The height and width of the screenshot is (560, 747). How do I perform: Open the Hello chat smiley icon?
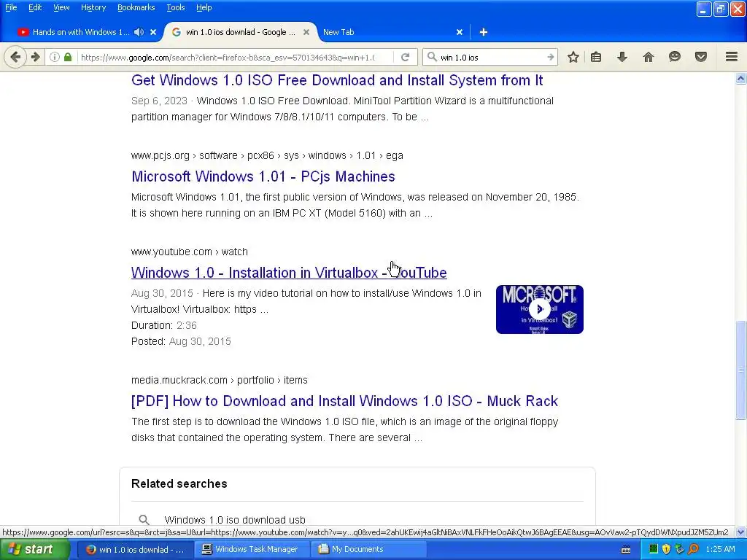tap(675, 57)
